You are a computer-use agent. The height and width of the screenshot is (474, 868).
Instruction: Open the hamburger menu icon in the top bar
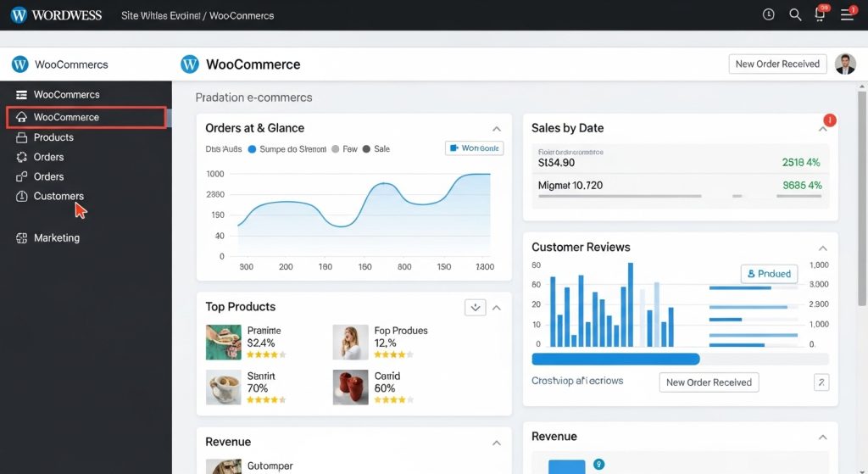[x=847, y=14]
